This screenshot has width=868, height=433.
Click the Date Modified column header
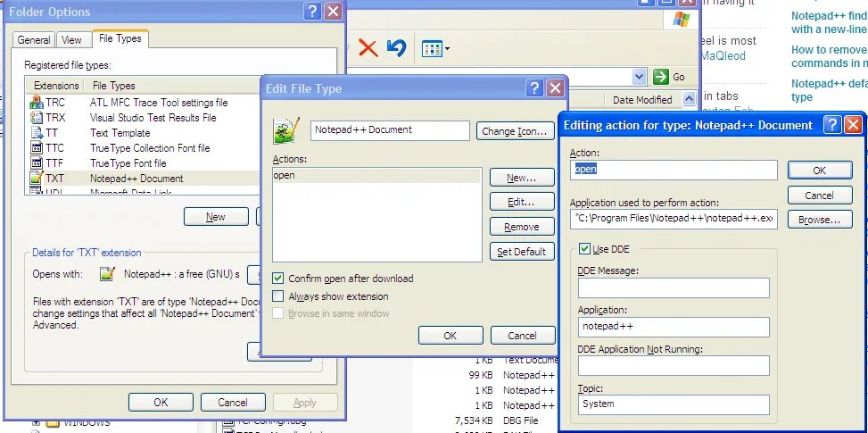point(642,100)
